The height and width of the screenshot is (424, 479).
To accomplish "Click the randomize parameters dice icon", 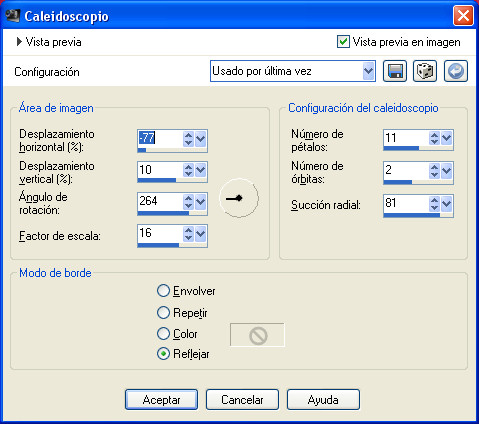I will pos(425,71).
